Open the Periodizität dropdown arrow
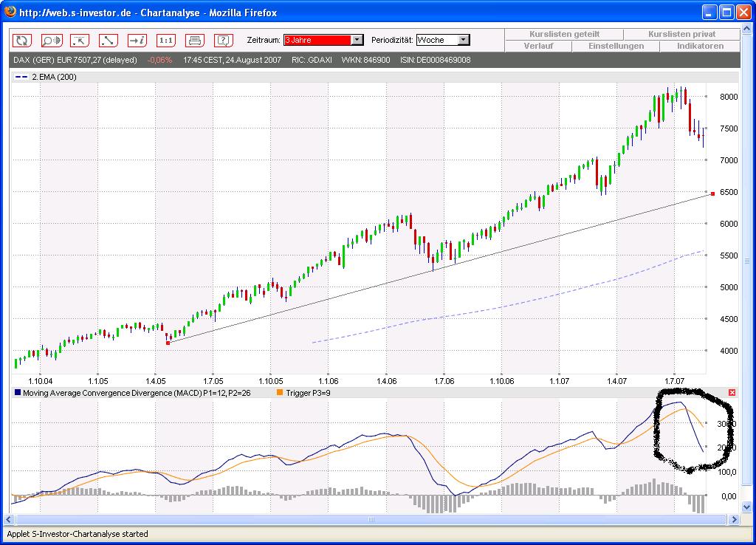The width and height of the screenshot is (756, 545). click(x=464, y=40)
